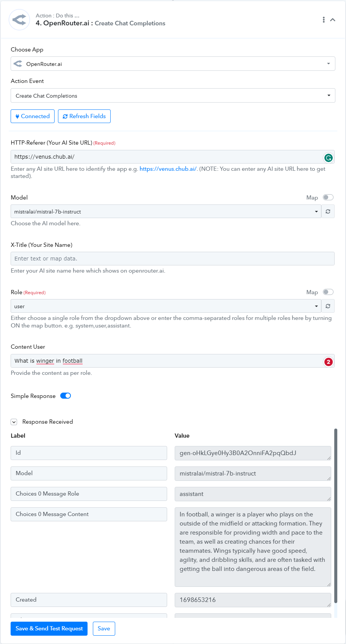The width and height of the screenshot is (346, 644).
Task: Collapse the Response Received section
Action: (x=14, y=422)
